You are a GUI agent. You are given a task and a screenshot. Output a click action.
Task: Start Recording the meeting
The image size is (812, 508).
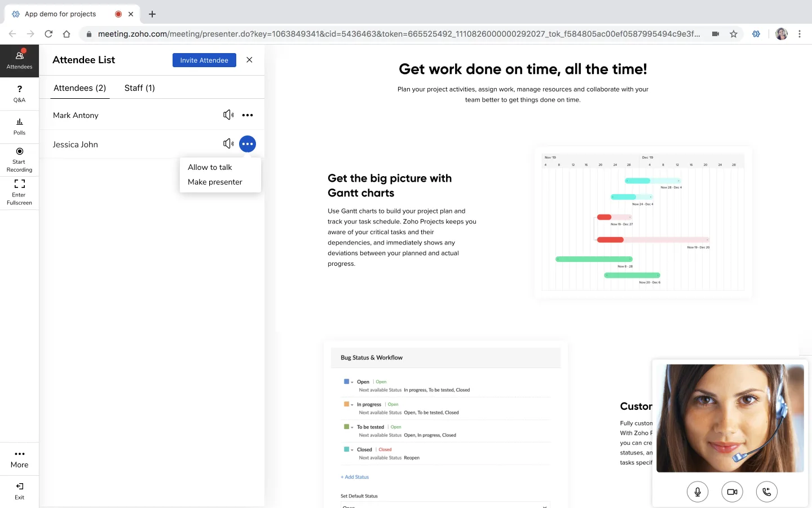click(19, 160)
